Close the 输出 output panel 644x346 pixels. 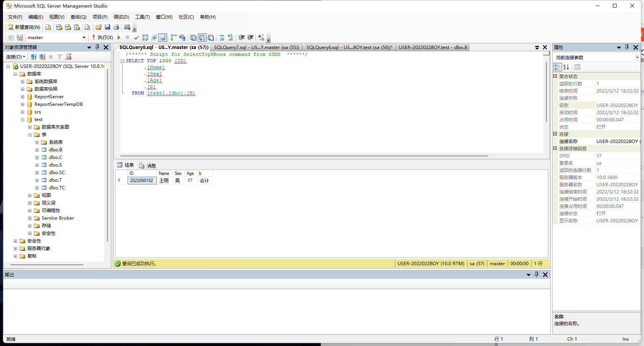point(545,275)
